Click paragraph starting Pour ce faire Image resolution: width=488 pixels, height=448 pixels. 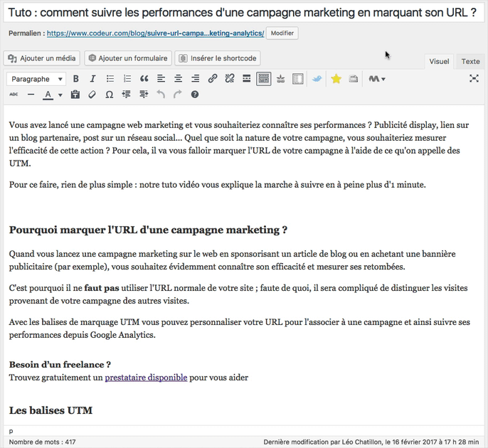tap(217, 185)
